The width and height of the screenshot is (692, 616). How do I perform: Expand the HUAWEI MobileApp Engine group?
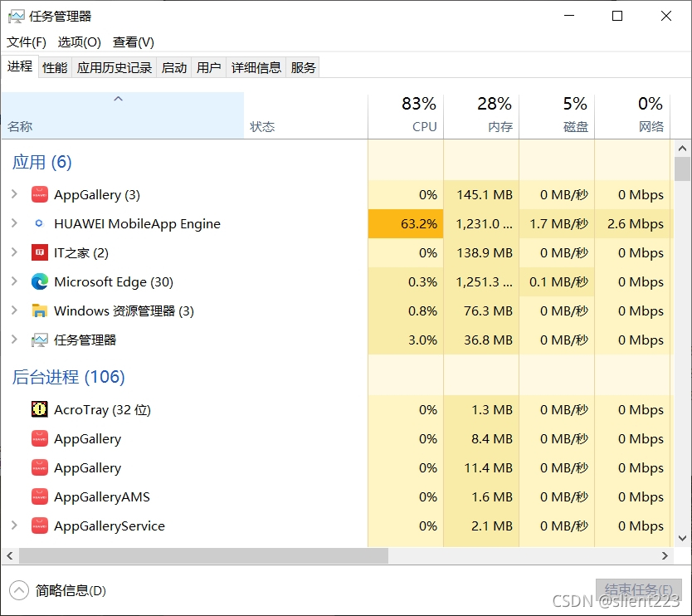tap(14, 223)
